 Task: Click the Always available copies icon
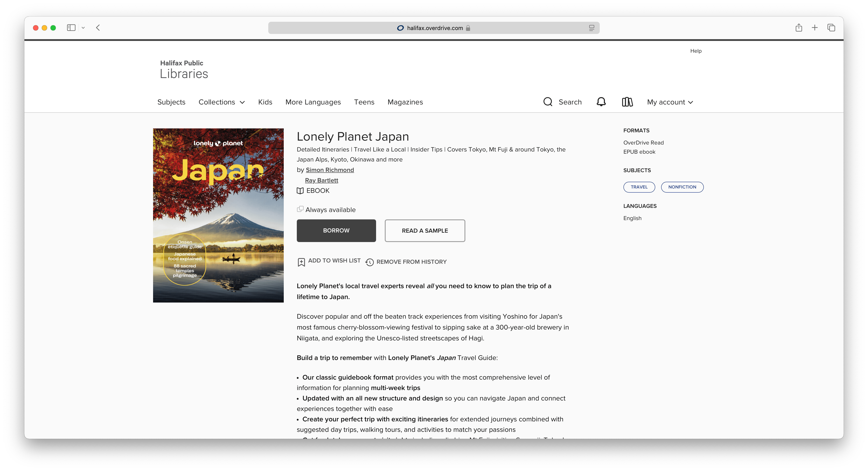pos(300,209)
